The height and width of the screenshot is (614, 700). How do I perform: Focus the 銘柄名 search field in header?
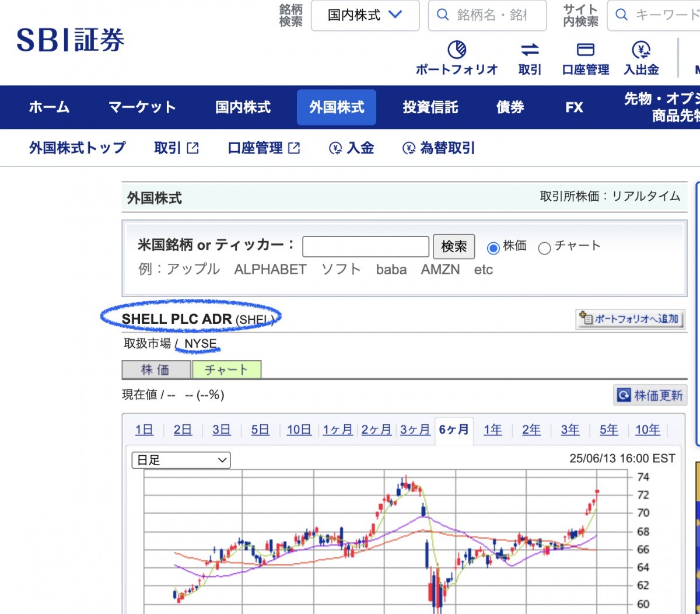(x=488, y=15)
